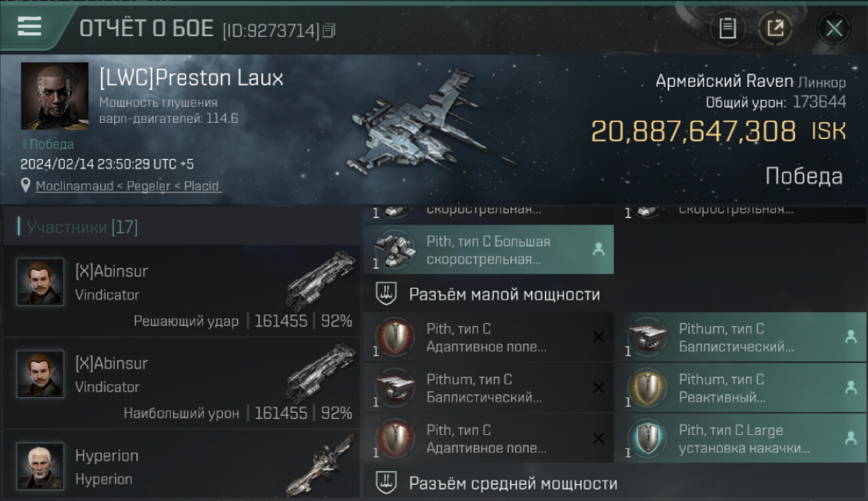
Task: Click person icon on Pith Large установка накачки
Action: pos(851,439)
